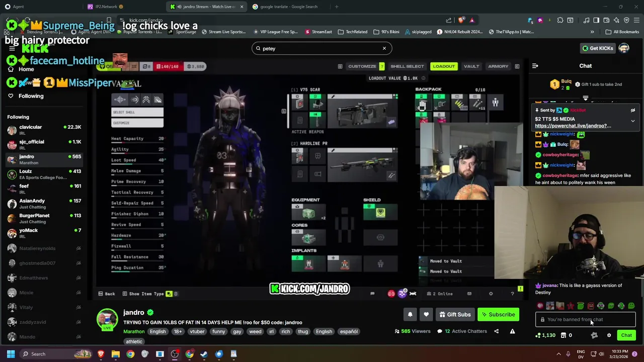
Task: Click the Gift Subs button
Action: click(x=455, y=315)
